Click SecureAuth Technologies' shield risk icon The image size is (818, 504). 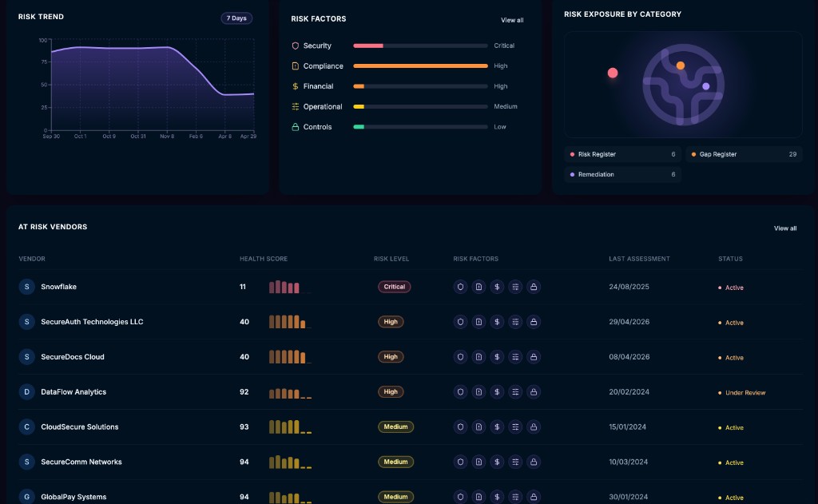[x=460, y=322]
